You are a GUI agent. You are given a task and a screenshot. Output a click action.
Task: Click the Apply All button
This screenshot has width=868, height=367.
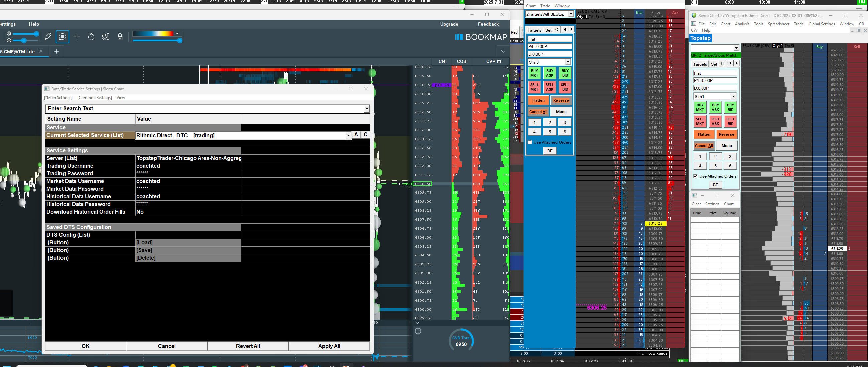point(329,346)
